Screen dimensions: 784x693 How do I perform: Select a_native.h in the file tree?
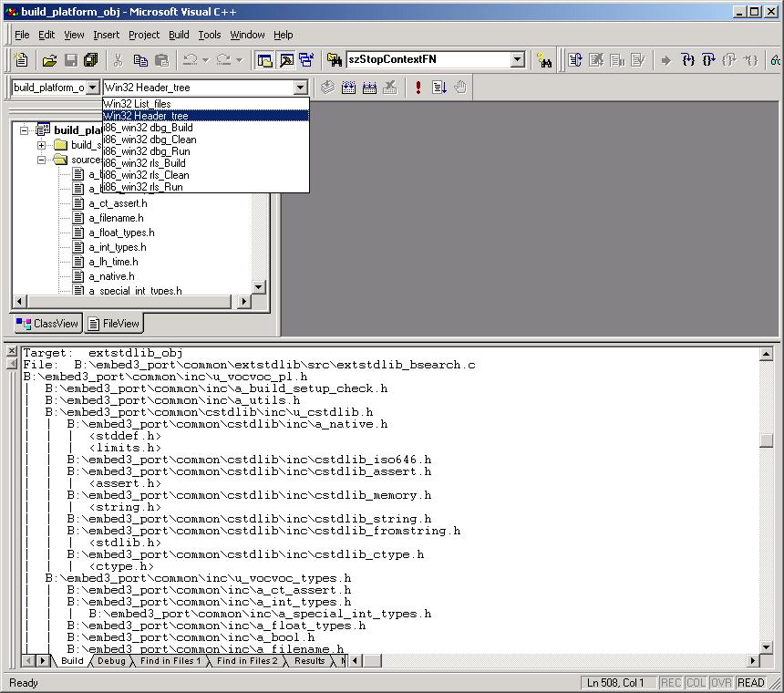[111, 276]
